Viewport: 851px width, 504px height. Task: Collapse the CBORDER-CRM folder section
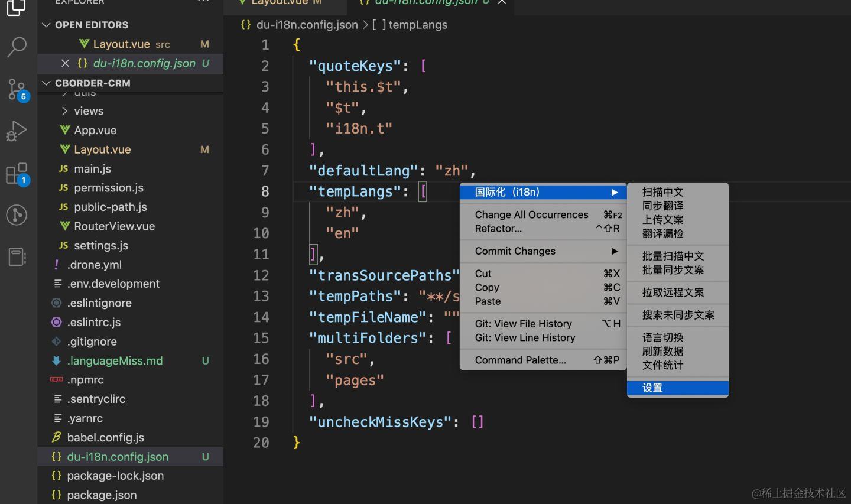(x=46, y=83)
